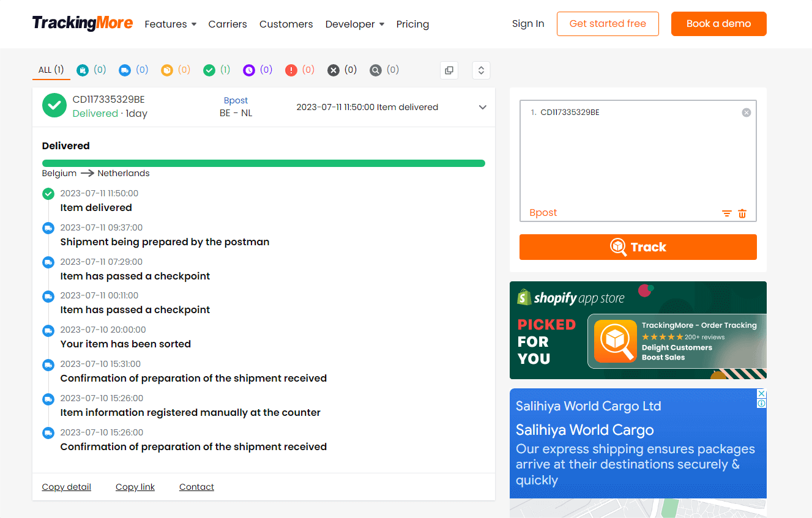The height and width of the screenshot is (518, 812).
Task: Click the copy icon button above results
Action: pos(449,70)
